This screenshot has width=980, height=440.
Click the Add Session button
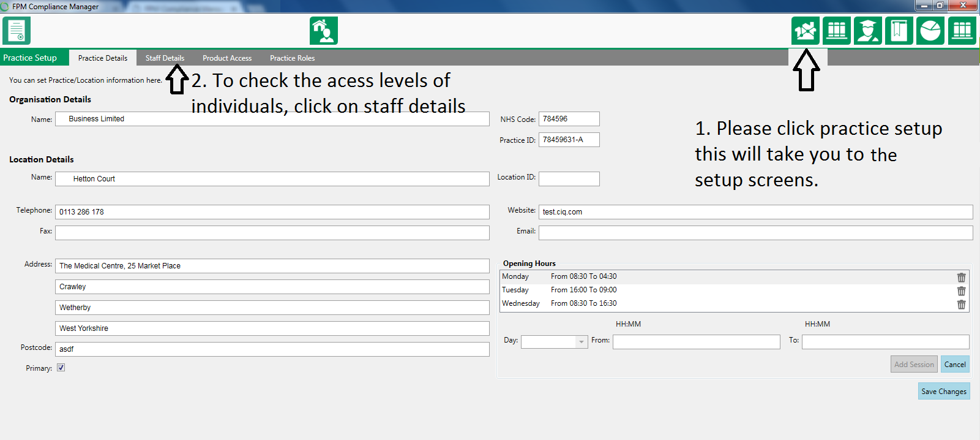click(x=913, y=365)
